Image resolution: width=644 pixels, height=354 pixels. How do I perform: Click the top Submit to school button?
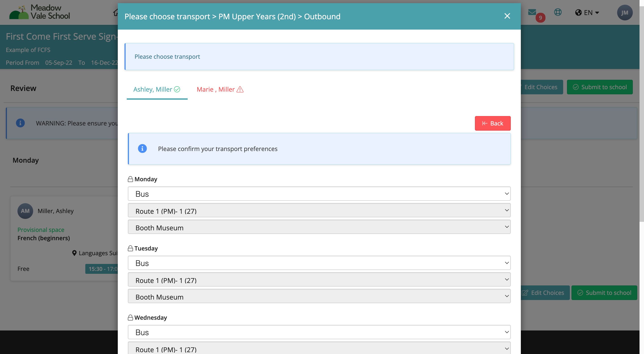(x=599, y=87)
